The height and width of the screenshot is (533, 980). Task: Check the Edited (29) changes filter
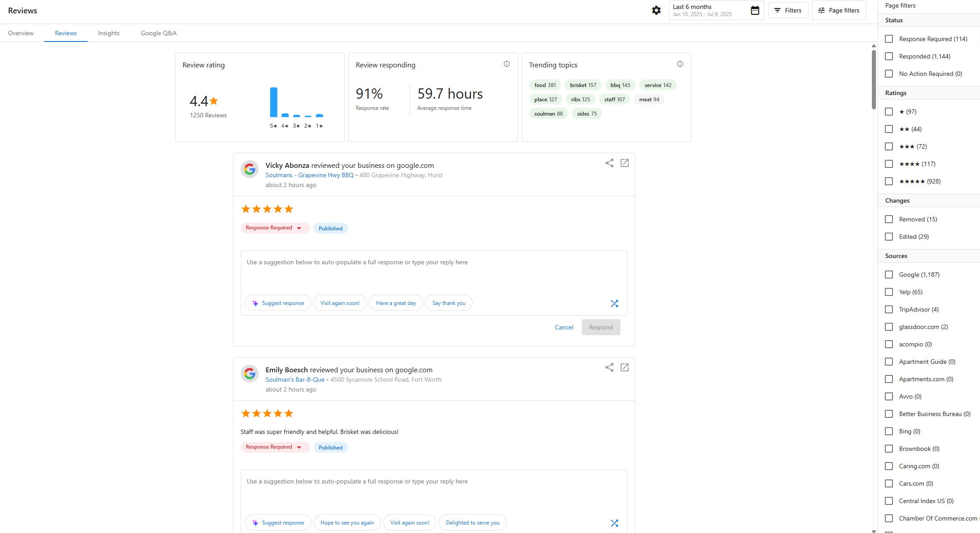click(889, 237)
